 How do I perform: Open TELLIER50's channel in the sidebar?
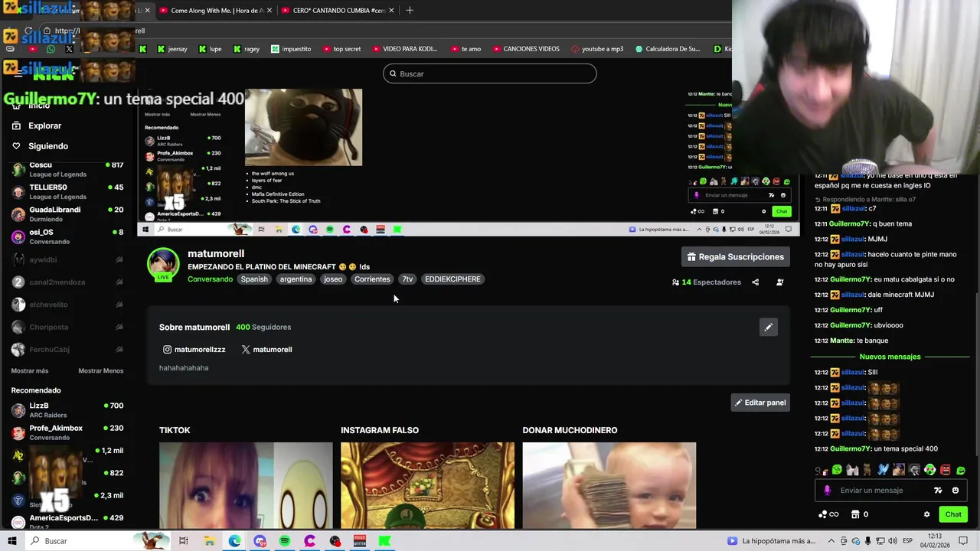(x=67, y=191)
